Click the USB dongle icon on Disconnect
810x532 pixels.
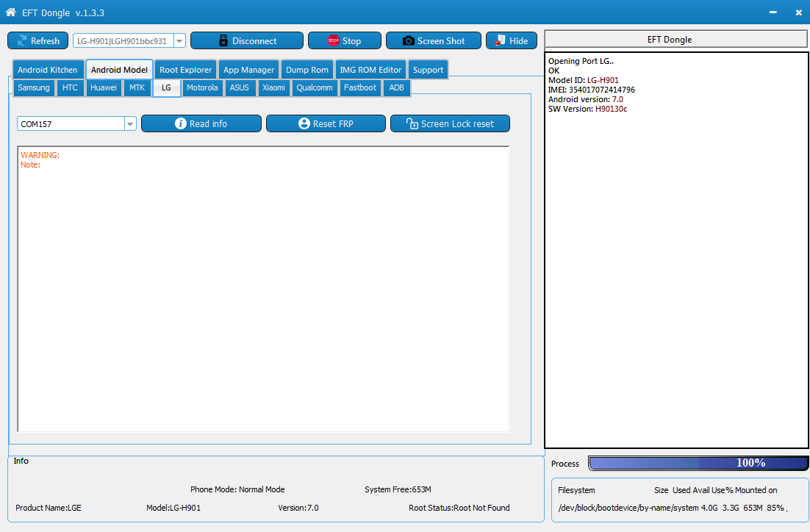(223, 41)
